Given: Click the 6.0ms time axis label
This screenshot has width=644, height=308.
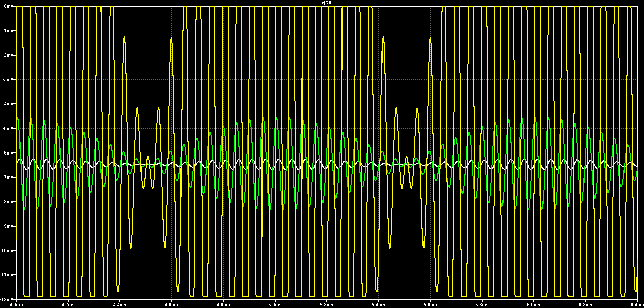Looking at the screenshot, I should pos(534,305).
